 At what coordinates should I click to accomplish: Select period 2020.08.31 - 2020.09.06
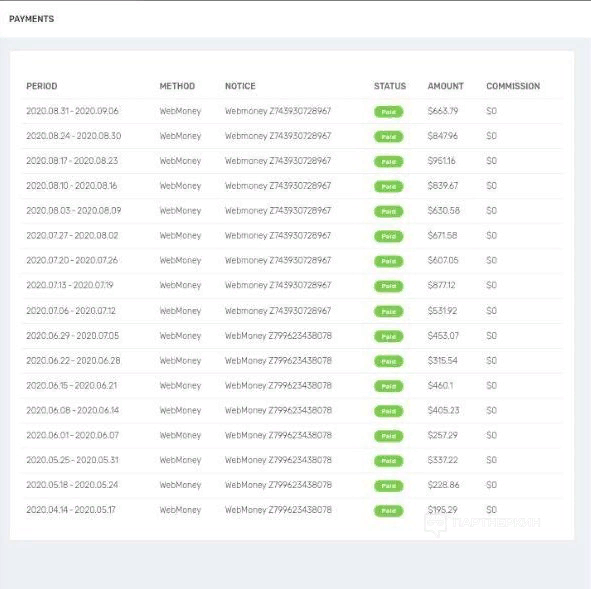(x=72, y=111)
